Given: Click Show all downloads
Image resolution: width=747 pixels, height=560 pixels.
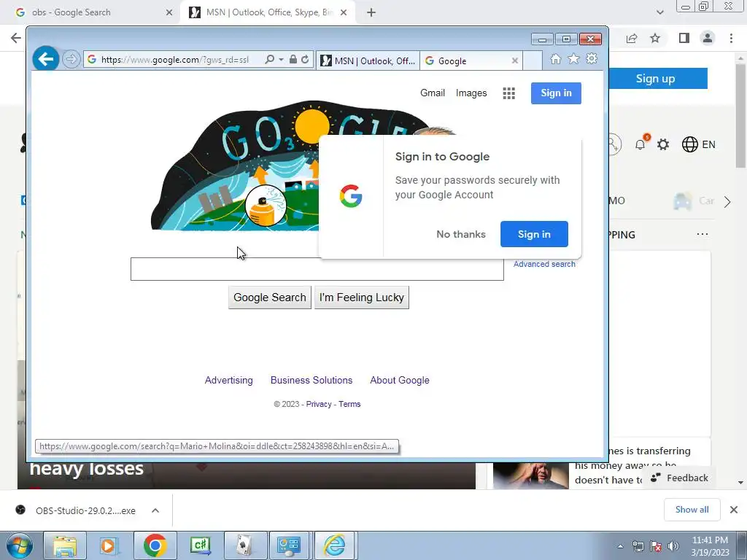Looking at the screenshot, I should click(692, 510).
